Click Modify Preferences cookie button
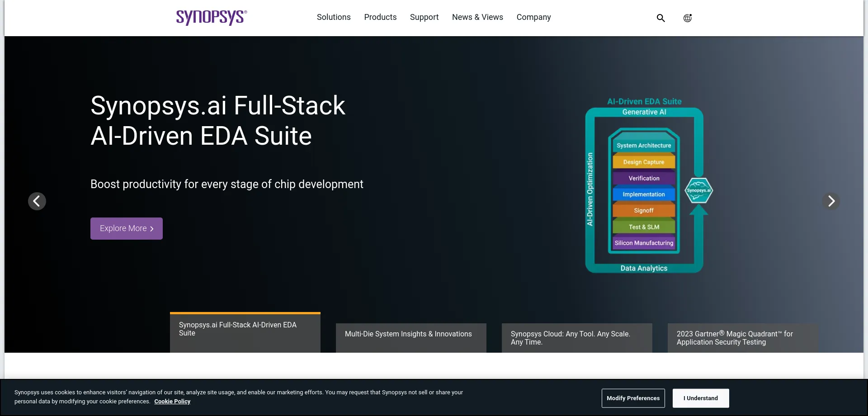 pos(633,398)
